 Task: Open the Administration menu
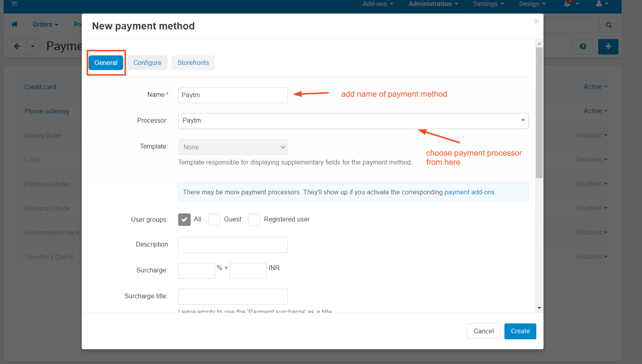coord(433,4)
